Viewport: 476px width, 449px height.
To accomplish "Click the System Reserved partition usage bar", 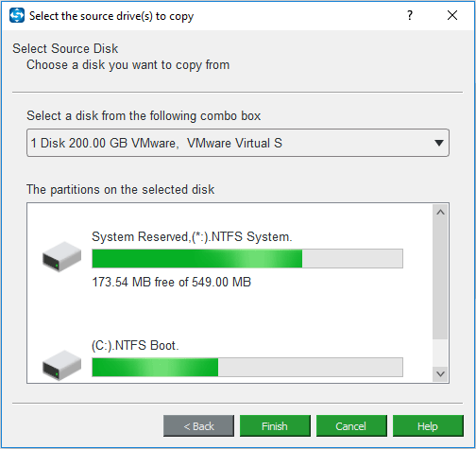I will (x=247, y=258).
